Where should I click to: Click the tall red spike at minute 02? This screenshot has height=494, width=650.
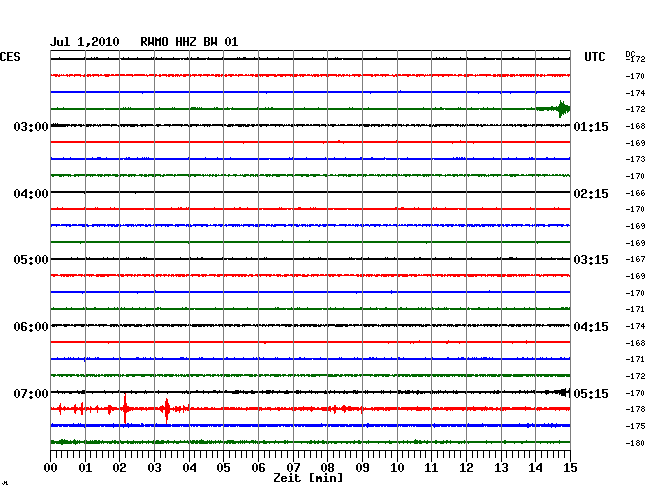pyautogui.click(x=125, y=409)
